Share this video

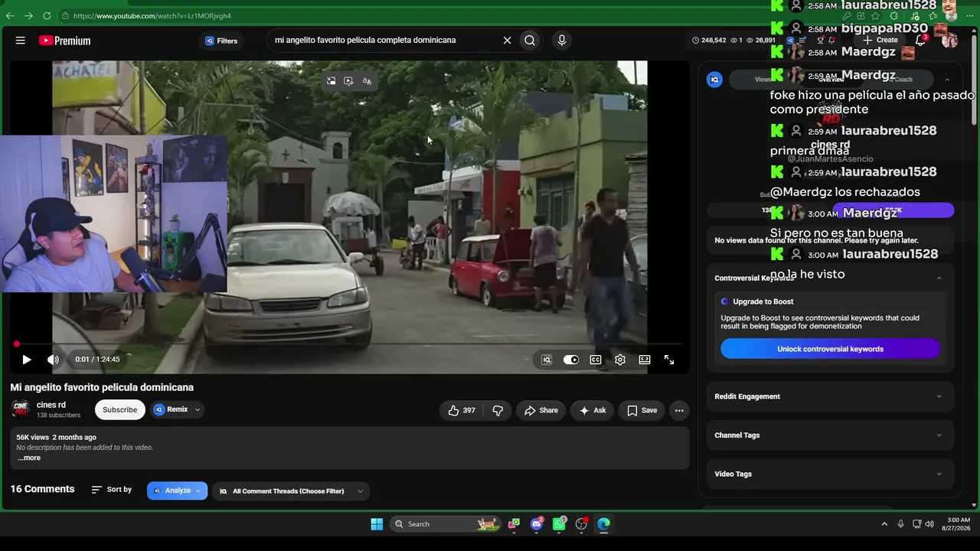[541, 410]
